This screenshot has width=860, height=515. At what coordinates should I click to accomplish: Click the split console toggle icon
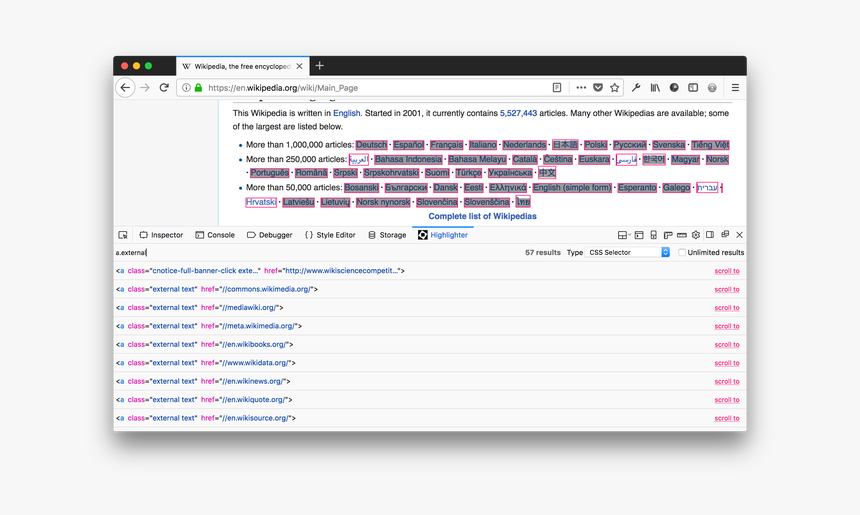click(x=639, y=235)
